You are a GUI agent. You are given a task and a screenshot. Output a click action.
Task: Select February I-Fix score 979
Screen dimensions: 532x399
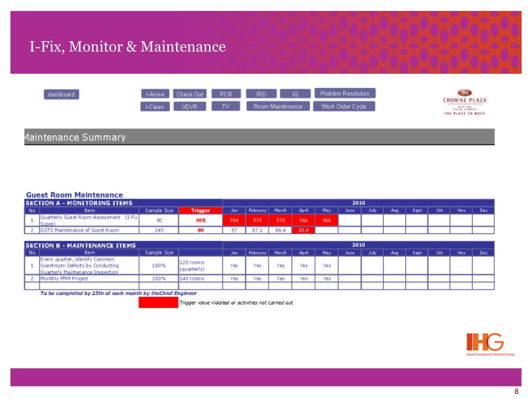257,220
